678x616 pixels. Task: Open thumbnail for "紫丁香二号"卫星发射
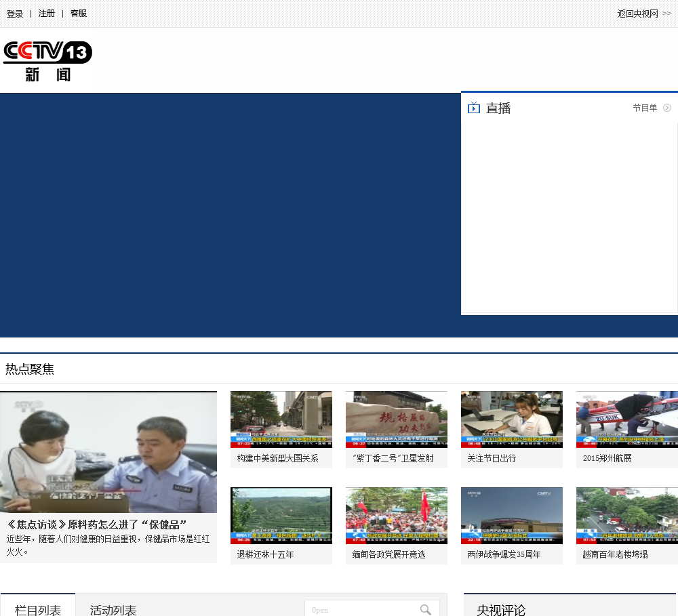[x=397, y=419]
